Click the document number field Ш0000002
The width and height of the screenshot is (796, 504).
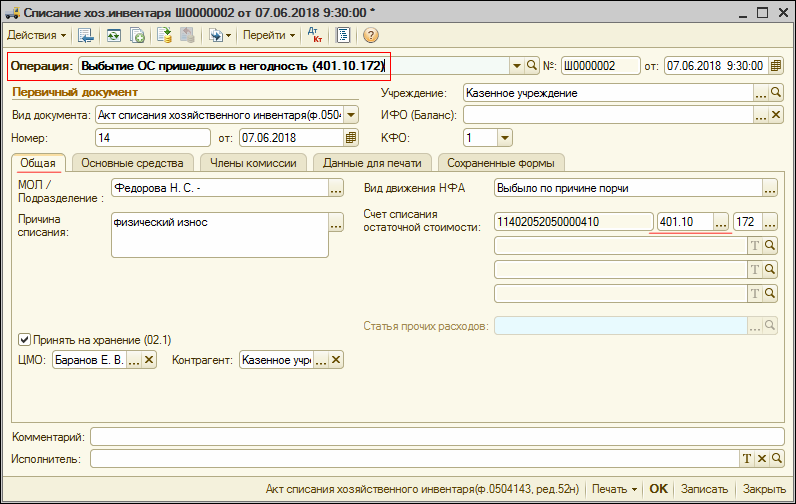pyautogui.click(x=600, y=66)
